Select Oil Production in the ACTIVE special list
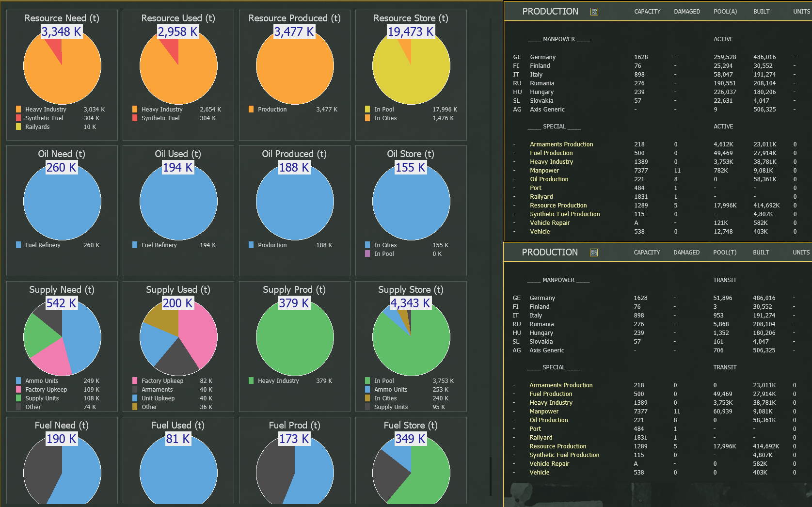 click(x=549, y=179)
